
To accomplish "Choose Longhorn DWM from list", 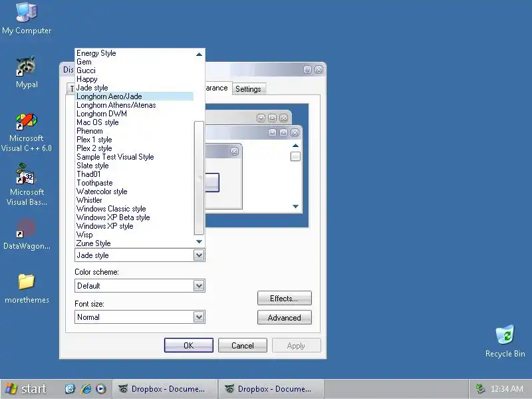I will (134, 114).
